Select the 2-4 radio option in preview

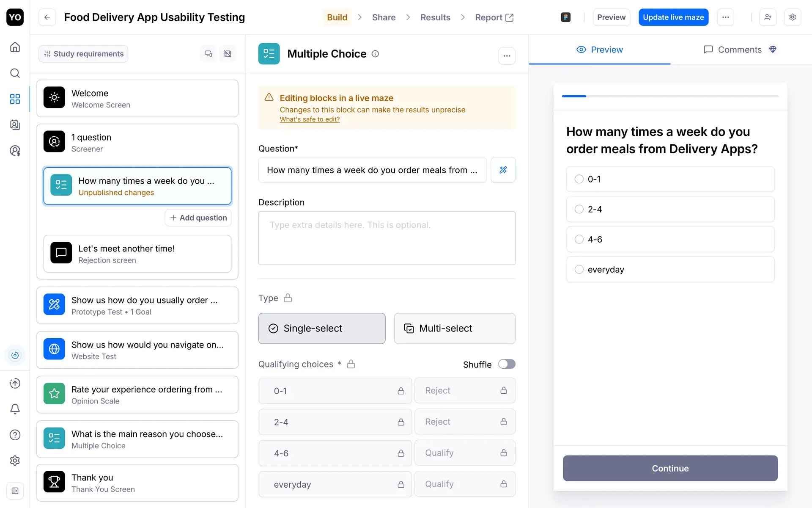pyautogui.click(x=579, y=209)
